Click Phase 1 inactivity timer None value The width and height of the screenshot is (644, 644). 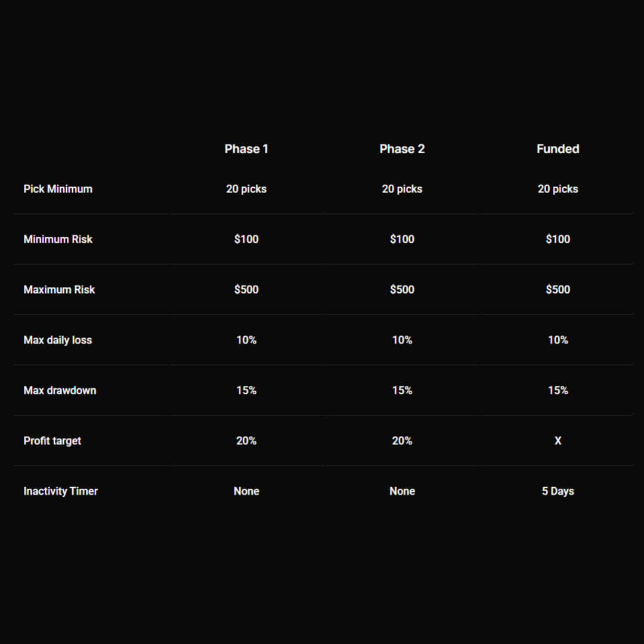click(246, 491)
